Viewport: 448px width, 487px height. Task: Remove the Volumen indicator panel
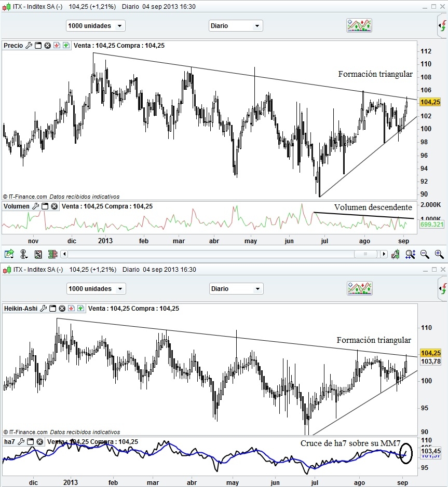pos(55,206)
